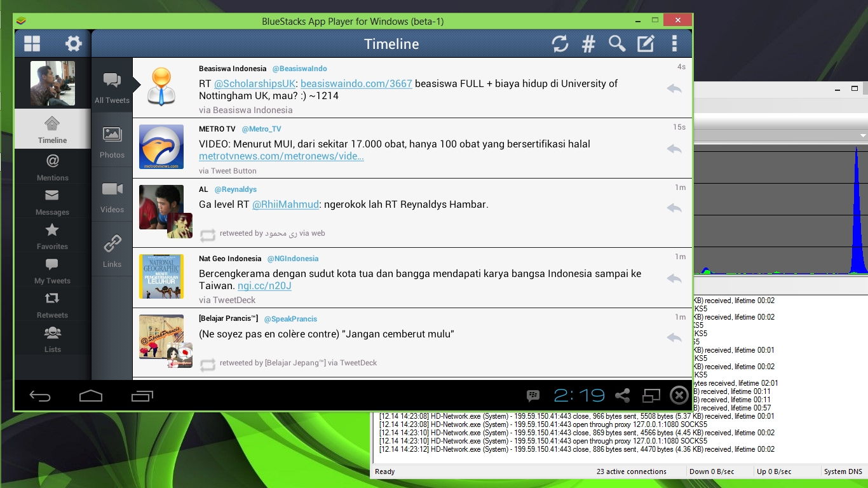Click the 2:19 clock in the bottom bar
The width and height of the screenshot is (868, 488).
point(579,396)
